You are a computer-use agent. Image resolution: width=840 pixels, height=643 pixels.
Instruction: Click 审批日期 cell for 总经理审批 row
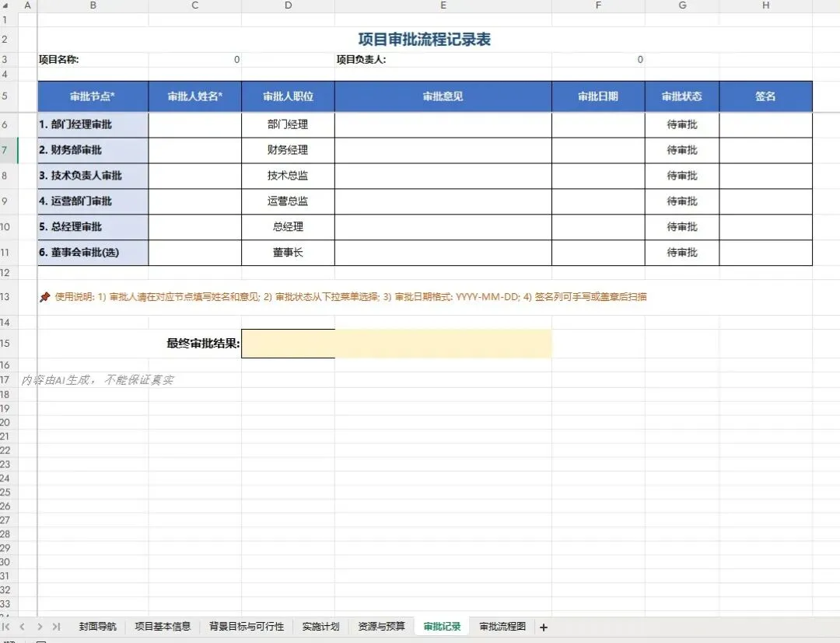pyautogui.click(x=598, y=227)
